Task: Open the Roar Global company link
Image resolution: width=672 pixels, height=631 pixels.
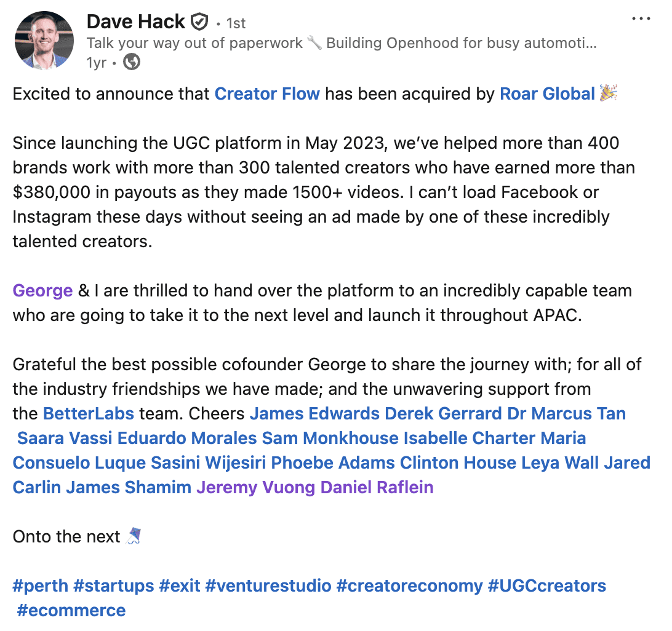Action: tap(547, 94)
